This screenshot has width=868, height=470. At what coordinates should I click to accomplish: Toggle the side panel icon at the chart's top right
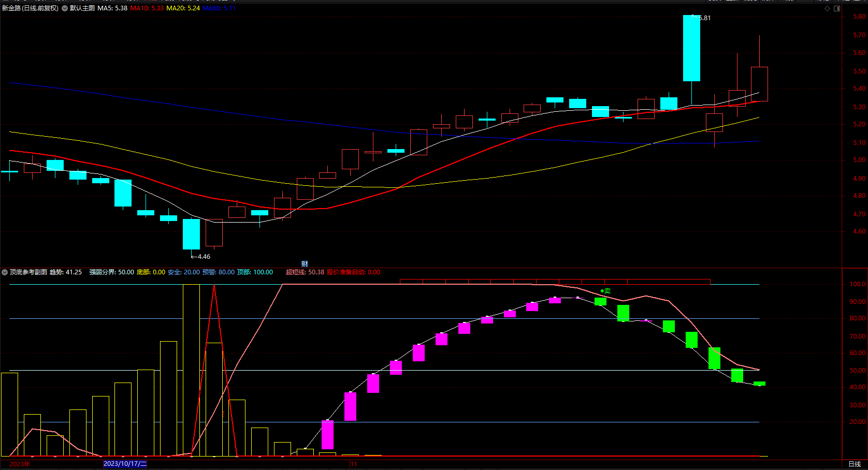837,8
